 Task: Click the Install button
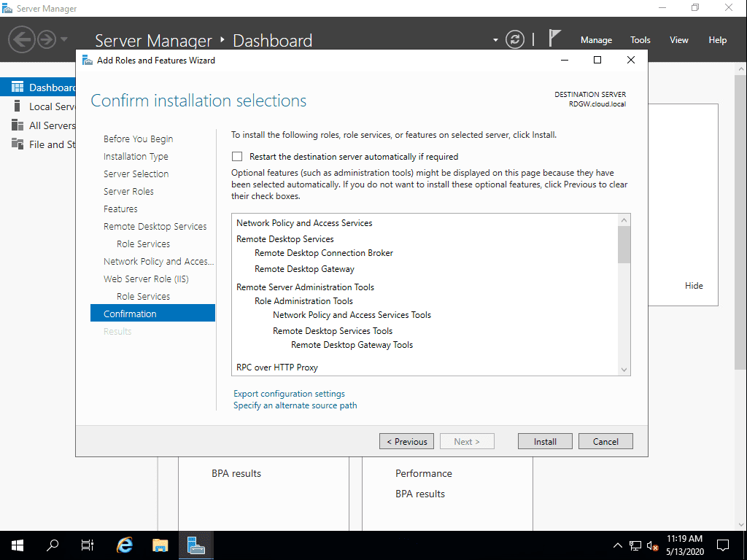pos(545,441)
